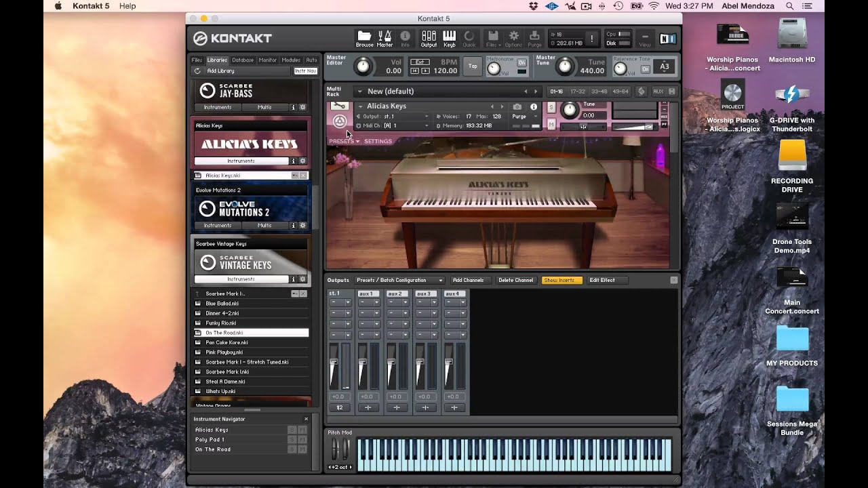Image resolution: width=868 pixels, height=488 pixels.
Task: Click the Add Channels button
Action: pyautogui.click(x=468, y=280)
